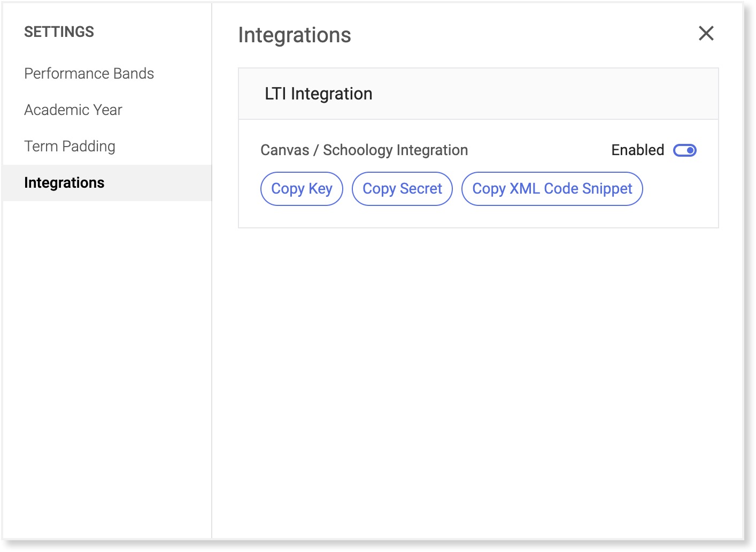Click the LTI Integration section header
This screenshot has width=756, height=552.
pos(319,94)
